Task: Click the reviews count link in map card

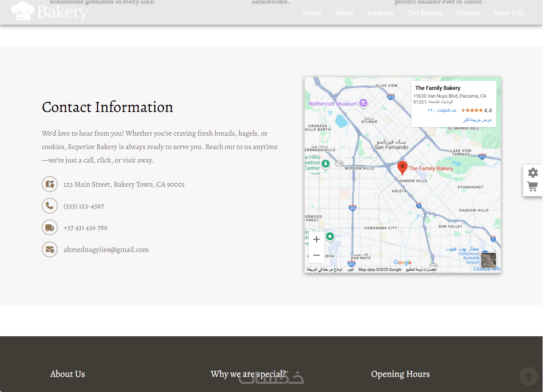Action: point(442,111)
